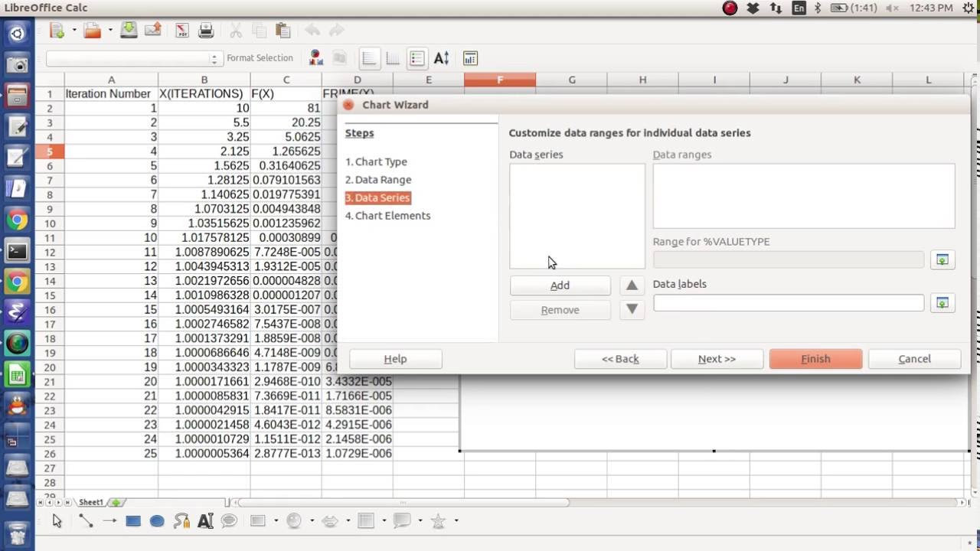Expand the Block Arrows dropdown arrow

point(348,521)
